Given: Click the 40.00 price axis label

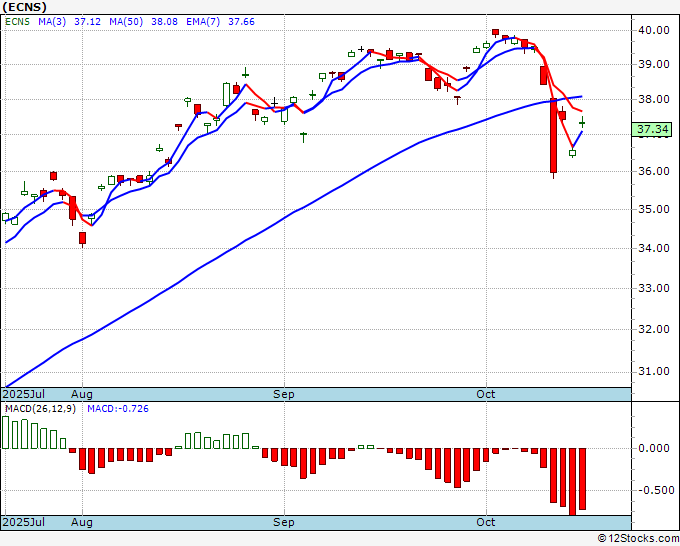Looking at the screenshot, I should [654, 30].
